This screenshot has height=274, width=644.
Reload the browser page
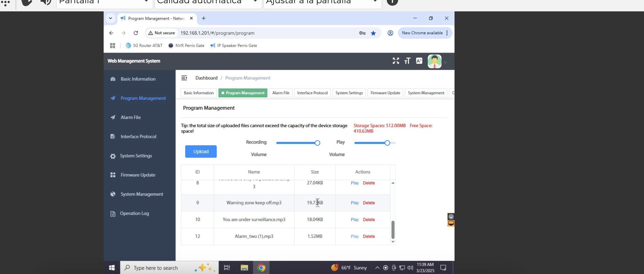tap(136, 33)
